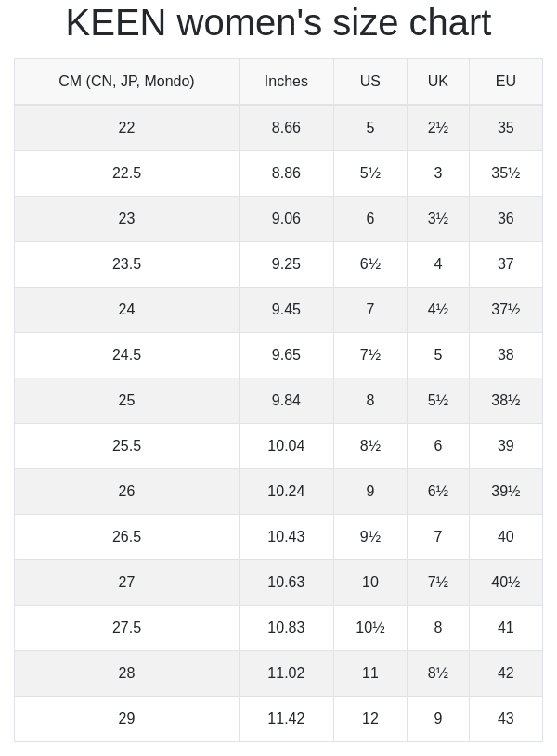The width and height of the screenshot is (557, 756).
Task: Select the 25.5 CM cell
Action: click(126, 446)
